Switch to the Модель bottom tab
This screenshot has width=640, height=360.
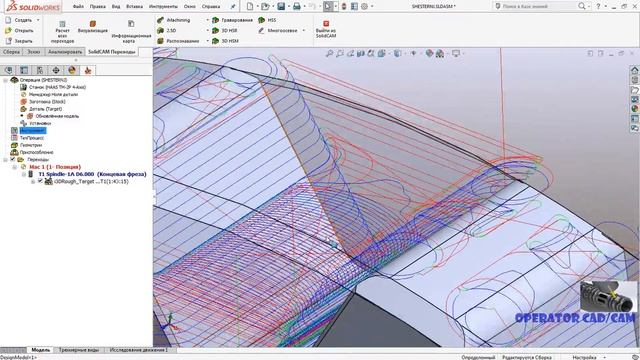click(x=40, y=350)
